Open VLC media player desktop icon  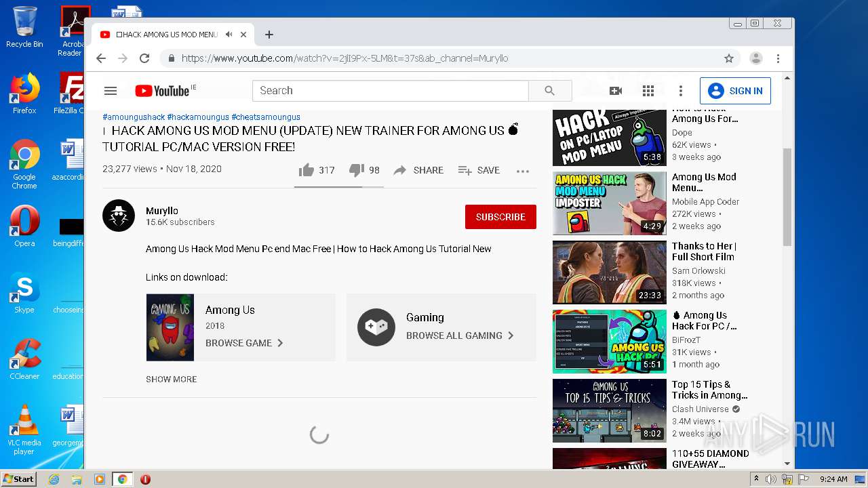(24, 430)
